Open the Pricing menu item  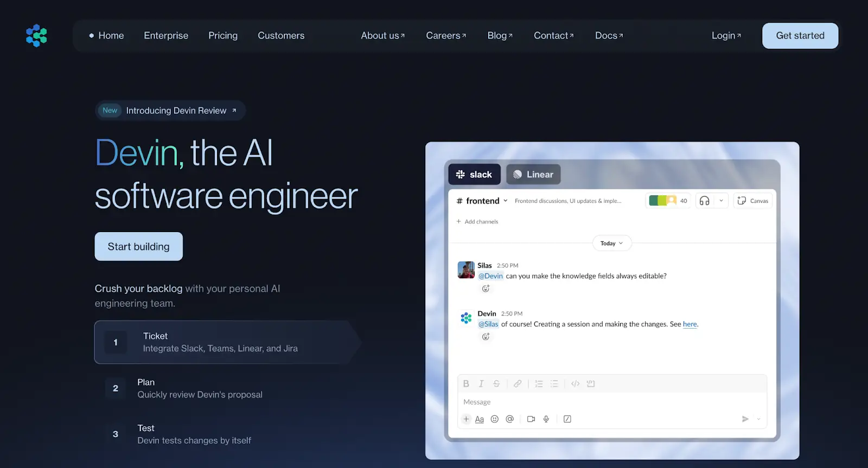tap(223, 36)
